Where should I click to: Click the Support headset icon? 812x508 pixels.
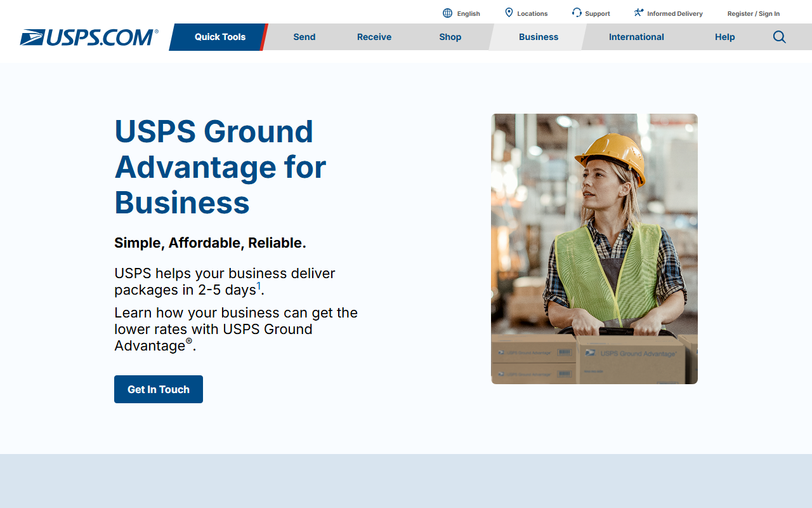click(577, 13)
